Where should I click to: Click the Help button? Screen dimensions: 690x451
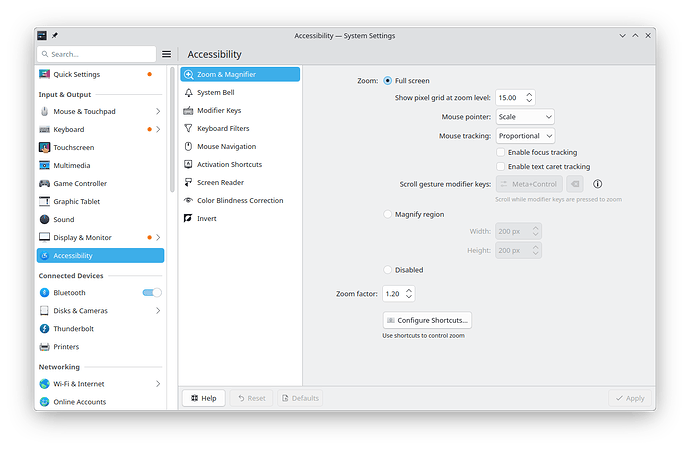coord(203,398)
